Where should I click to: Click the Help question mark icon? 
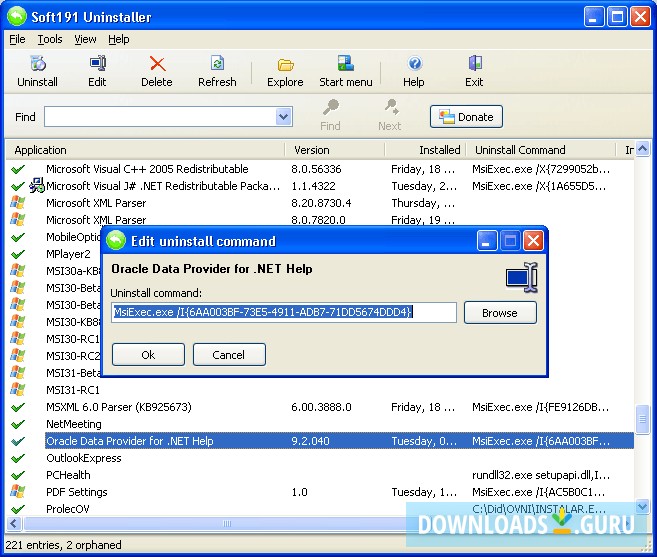(414, 64)
